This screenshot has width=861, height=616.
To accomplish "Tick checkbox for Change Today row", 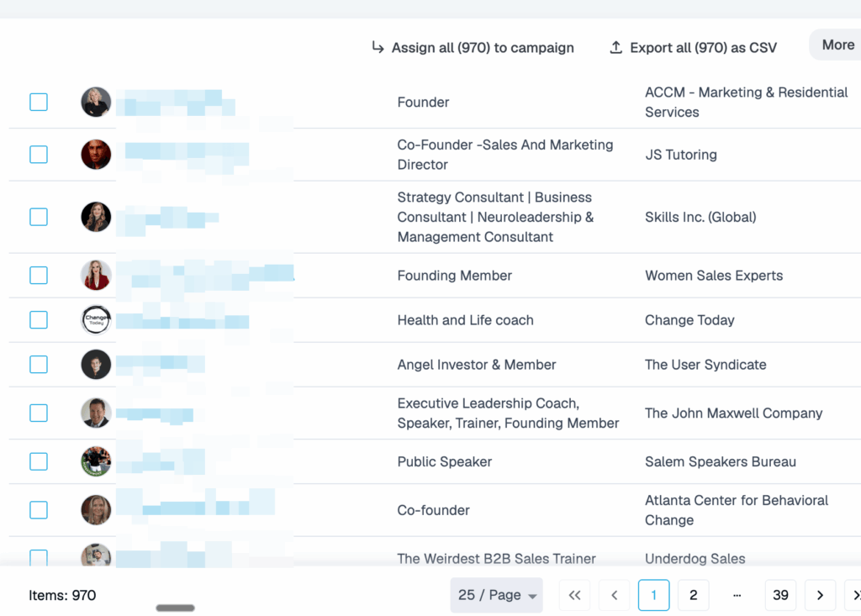I will (x=39, y=319).
